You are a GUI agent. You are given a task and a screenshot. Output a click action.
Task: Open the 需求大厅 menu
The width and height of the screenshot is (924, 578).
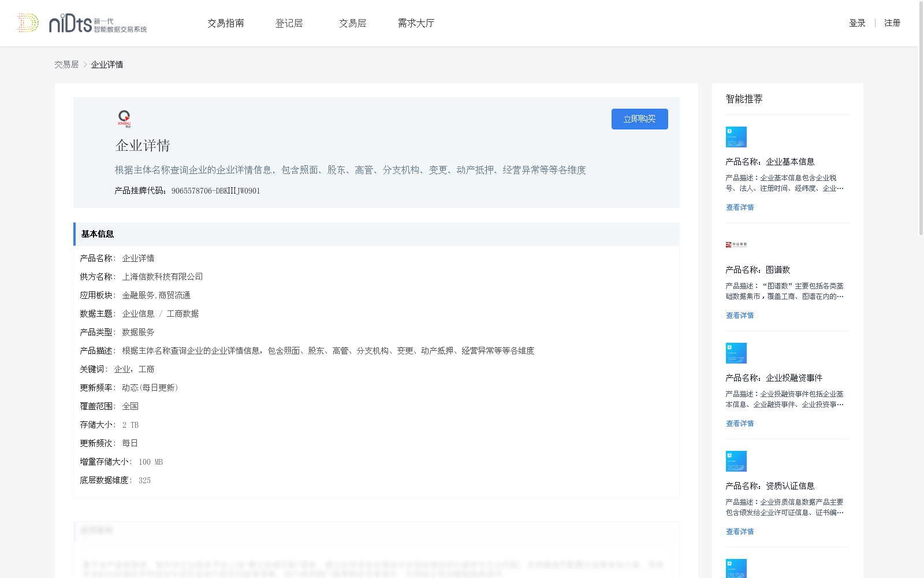(416, 23)
